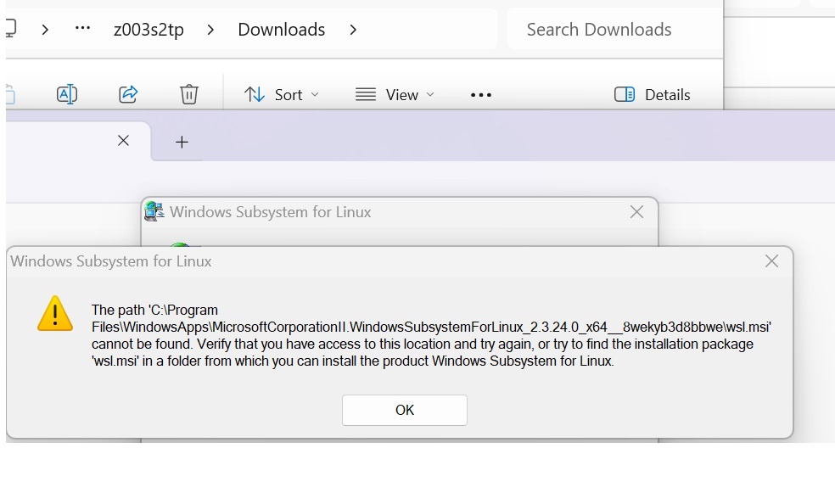Expand the chevron after the PC icon
This screenshot has height=504, width=835.
pos(45,30)
